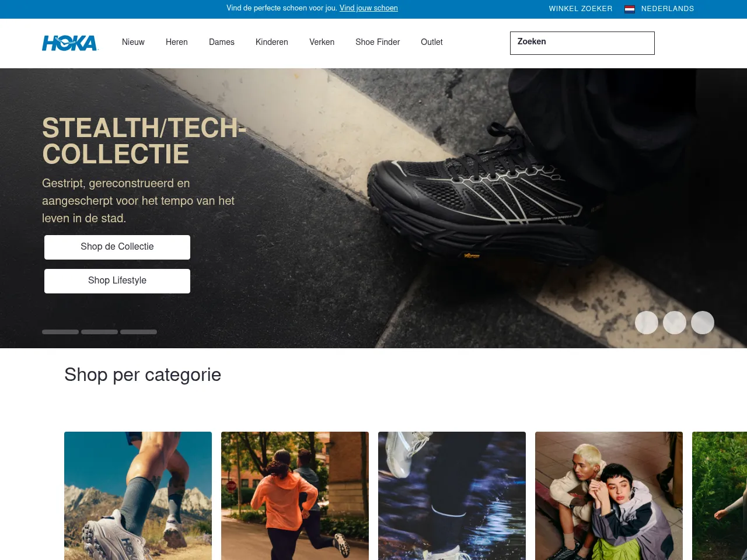Expand the Dames navigation menu
The width and height of the screenshot is (747, 560).
[x=222, y=42]
